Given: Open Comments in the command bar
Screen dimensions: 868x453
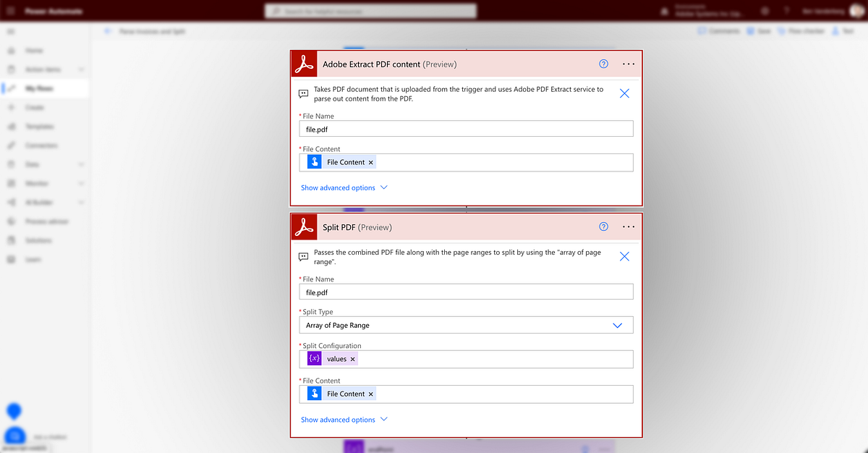Looking at the screenshot, I should point(719,31).
